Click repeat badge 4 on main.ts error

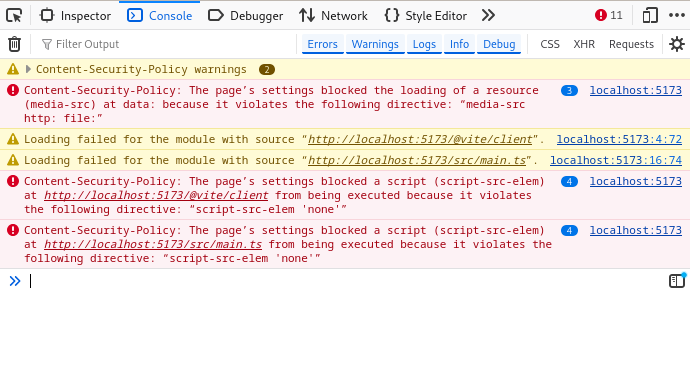[x=569, y=231]
